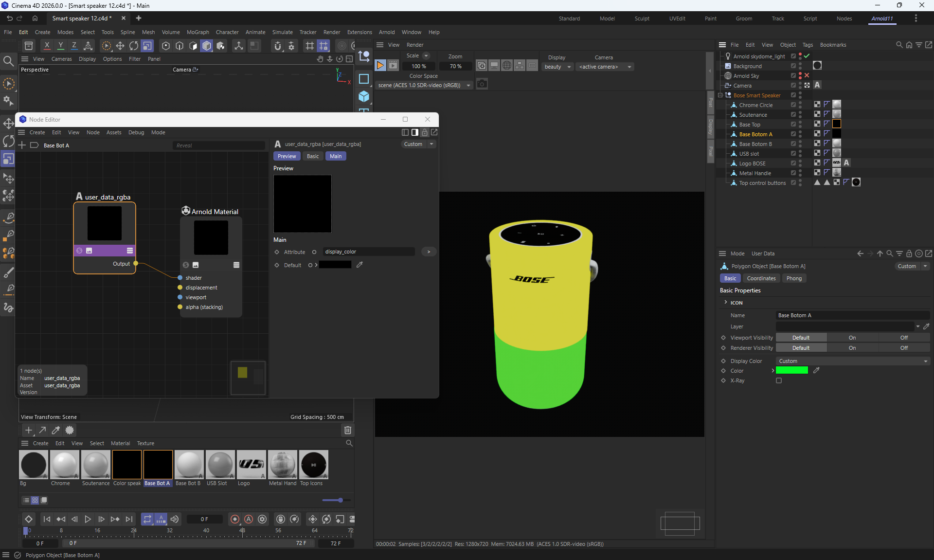Click the Move tool in left toolbar

[x=8, y=124]
